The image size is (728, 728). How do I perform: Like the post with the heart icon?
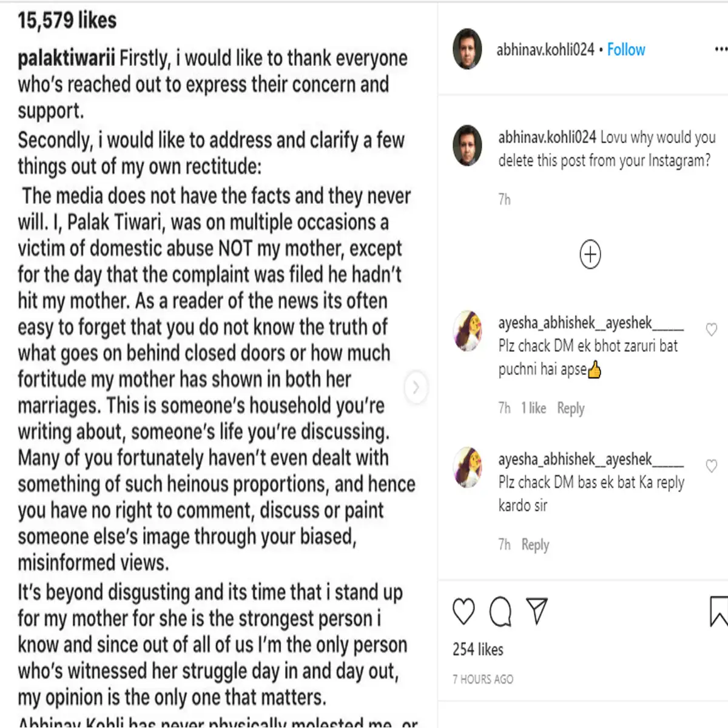[x=464, y=612]
